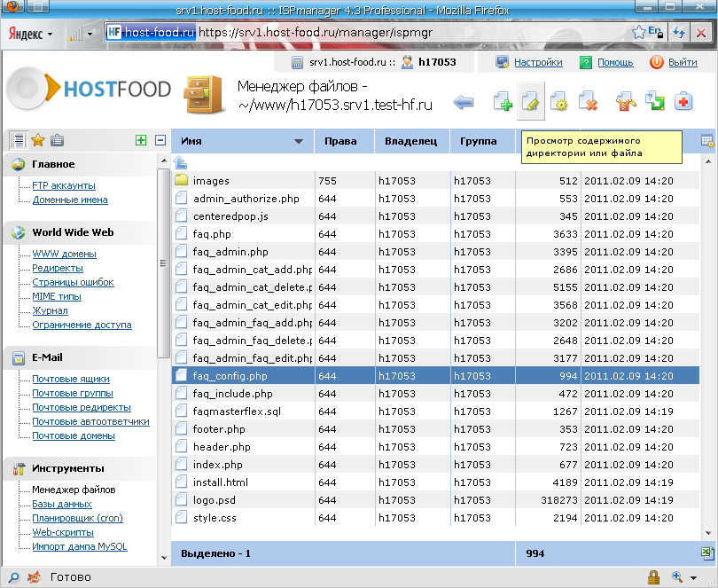Click the edit file pencil icon

click(530, 102)
